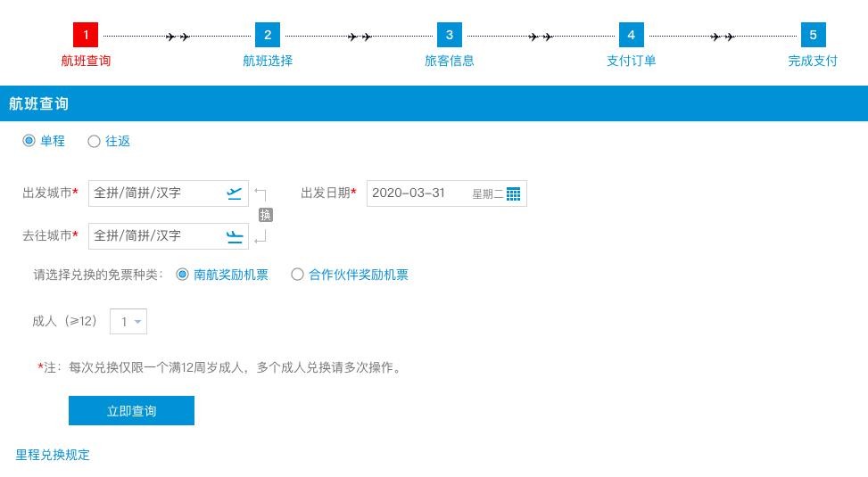Select the 往返 round-trip radio button
The image size is (868, 477).
coord(95,141)
